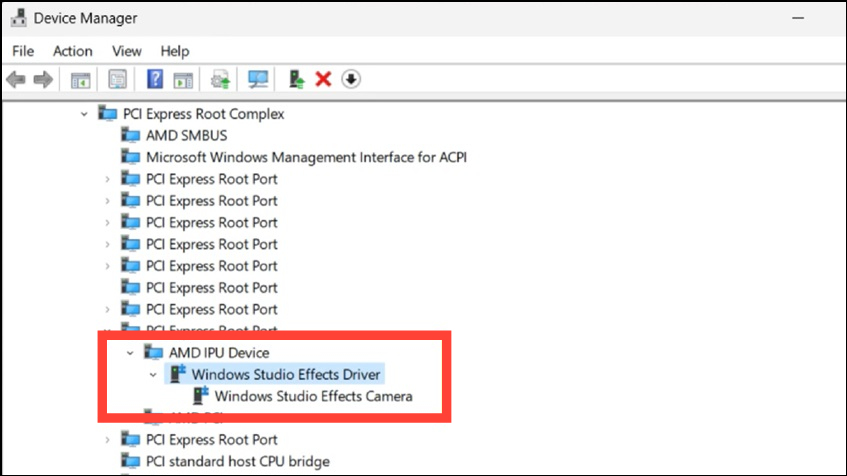847x476 pixels.
Task: Click the icon next to AMD IPU Device
Action: tap(153, 352)
